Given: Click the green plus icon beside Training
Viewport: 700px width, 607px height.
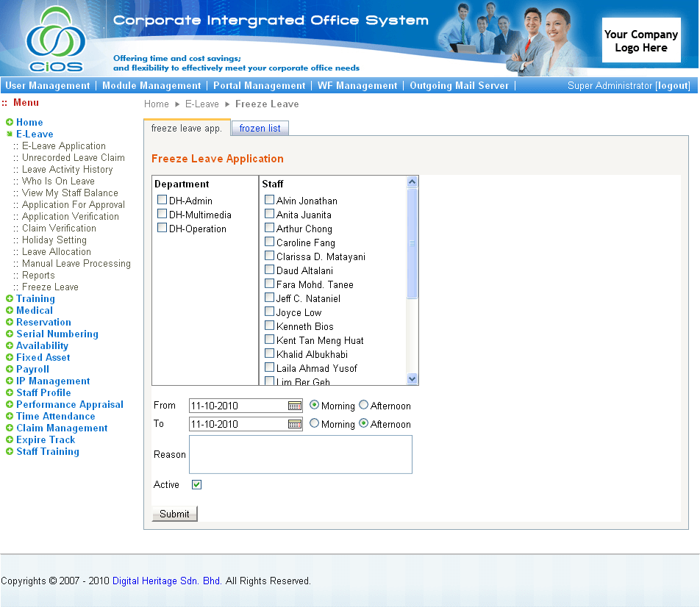Looking at the screenshot, I should pos(10,299).
